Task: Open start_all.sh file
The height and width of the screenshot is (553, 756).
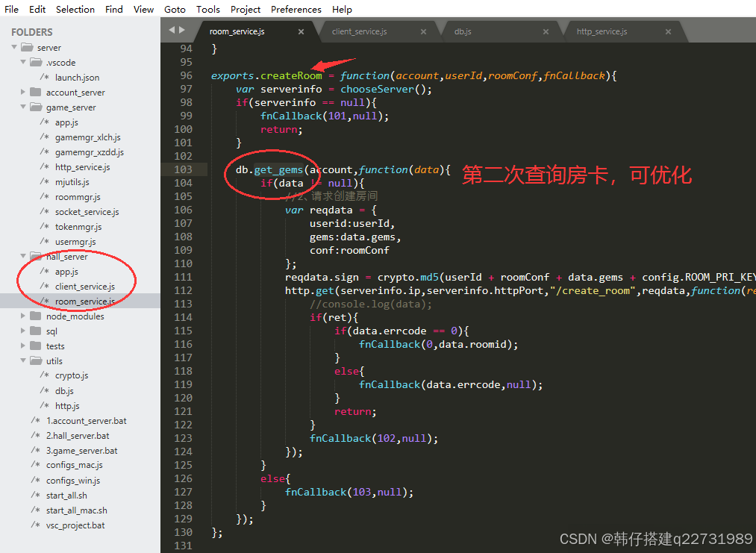Action: tap(66, 495)
